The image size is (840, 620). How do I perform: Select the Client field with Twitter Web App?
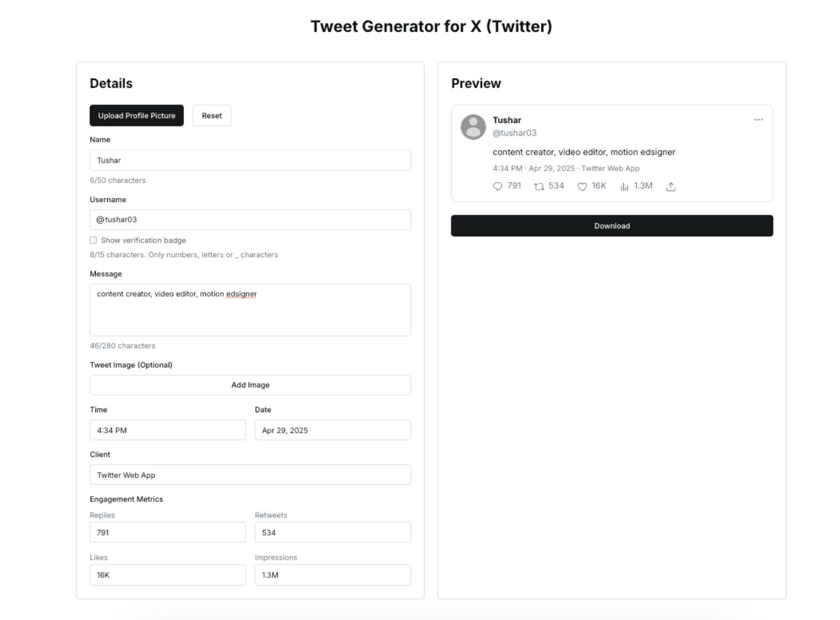pyautogui.click(x=250, y=475)
